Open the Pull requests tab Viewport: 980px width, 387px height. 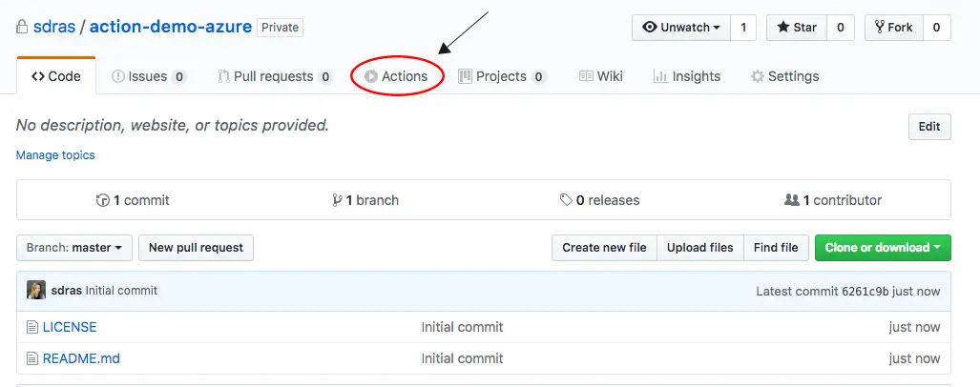pyautogui.click(x=274, y=77)
